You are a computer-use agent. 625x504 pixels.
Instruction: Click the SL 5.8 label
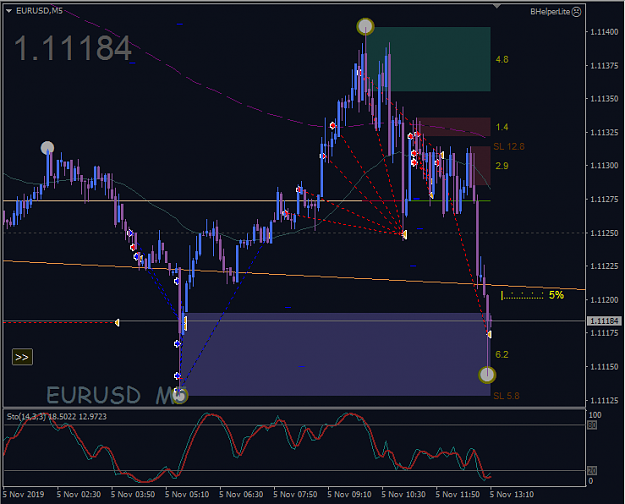click(506, 396)
